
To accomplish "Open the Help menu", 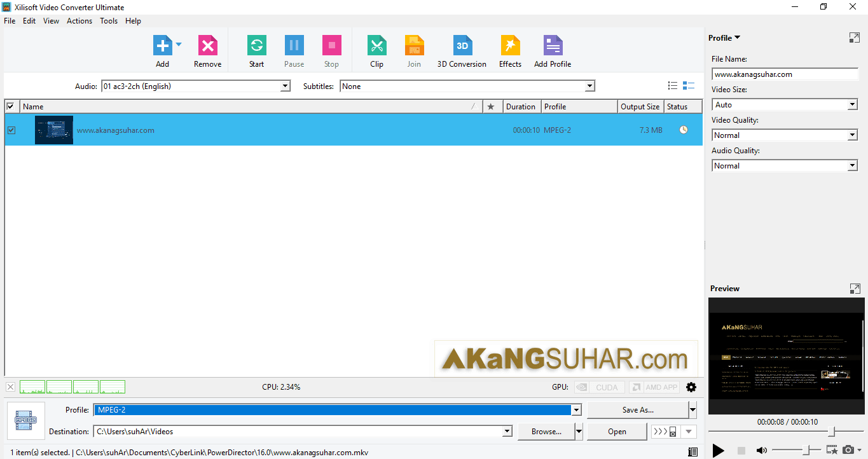I will coord(133,21).
